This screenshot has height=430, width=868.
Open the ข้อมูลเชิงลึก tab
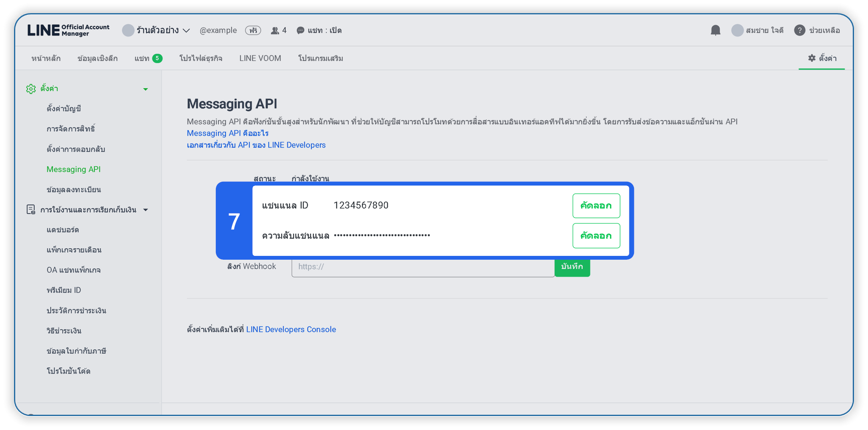(x=97, y=58)
